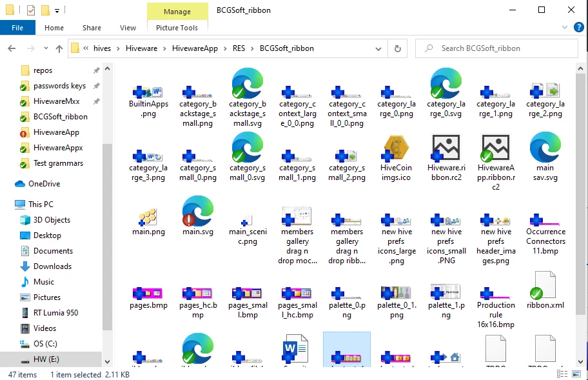
Task: Select Test grammars in sidebar
Action: tap(58, 163)
